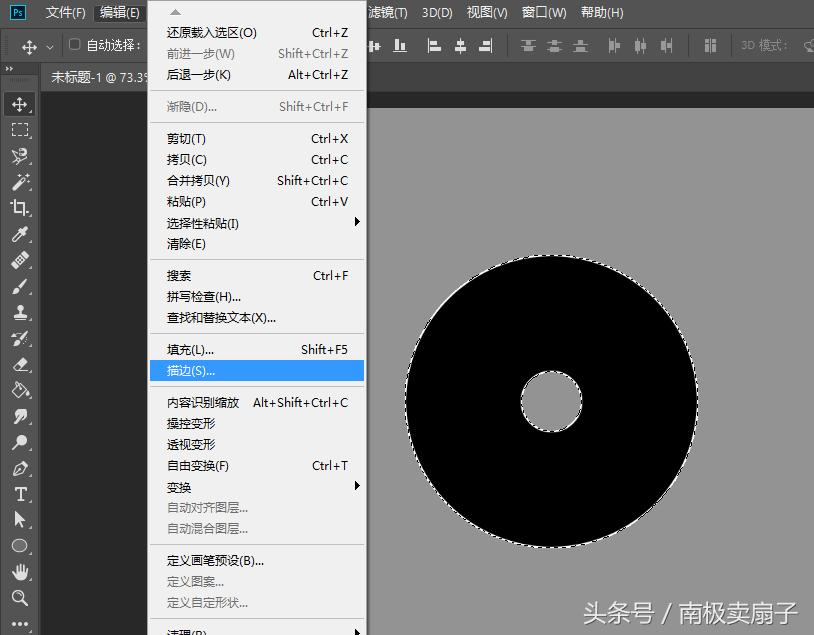Click the distribute vertical centers button
The width and height of the screenshot is (814, 635).
[x=553, y=46]
